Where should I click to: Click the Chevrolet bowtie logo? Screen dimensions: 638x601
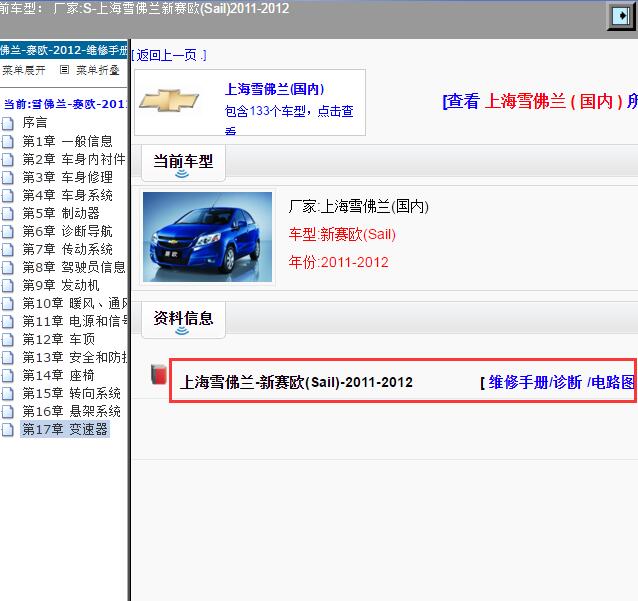pyautogui.click(x=169, y=100)
